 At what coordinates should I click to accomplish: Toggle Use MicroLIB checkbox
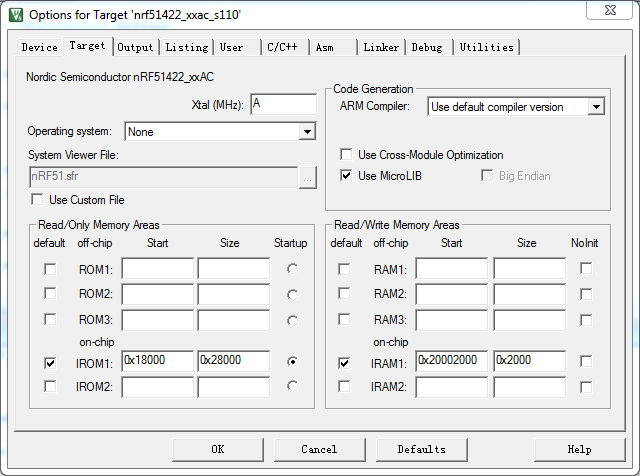(x=346, y=176)
